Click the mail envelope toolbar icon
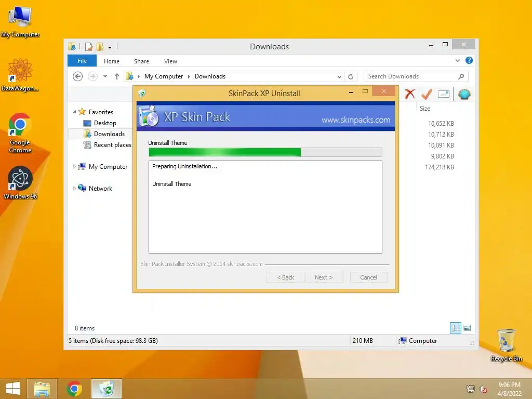 coord(444,94)
